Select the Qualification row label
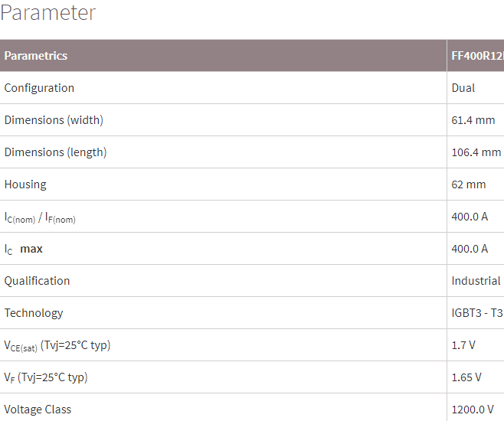 [x=37, y=281]
